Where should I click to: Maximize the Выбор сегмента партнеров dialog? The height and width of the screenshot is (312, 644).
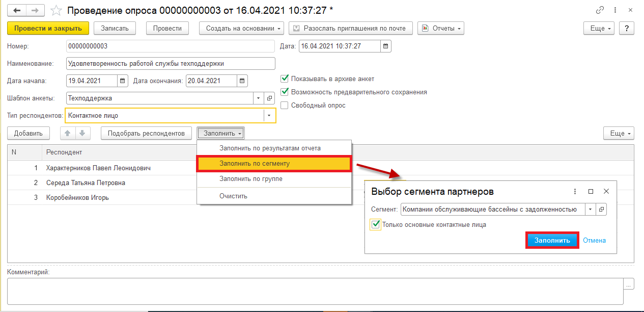(591, 191)
